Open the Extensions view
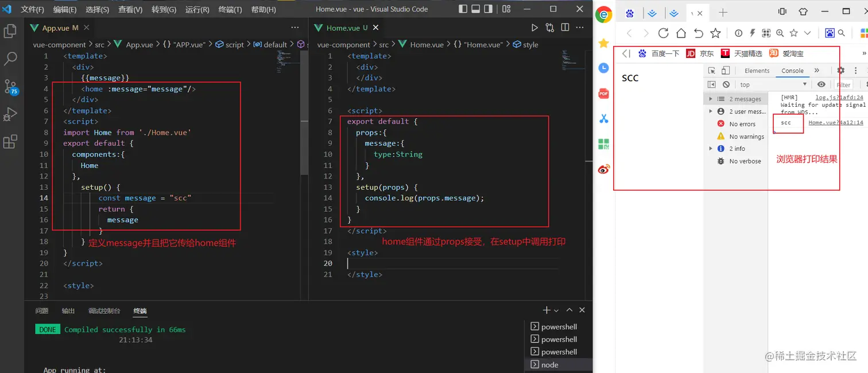Image resolution: width=868 pixels, height=373 pixels. point(10,142)
